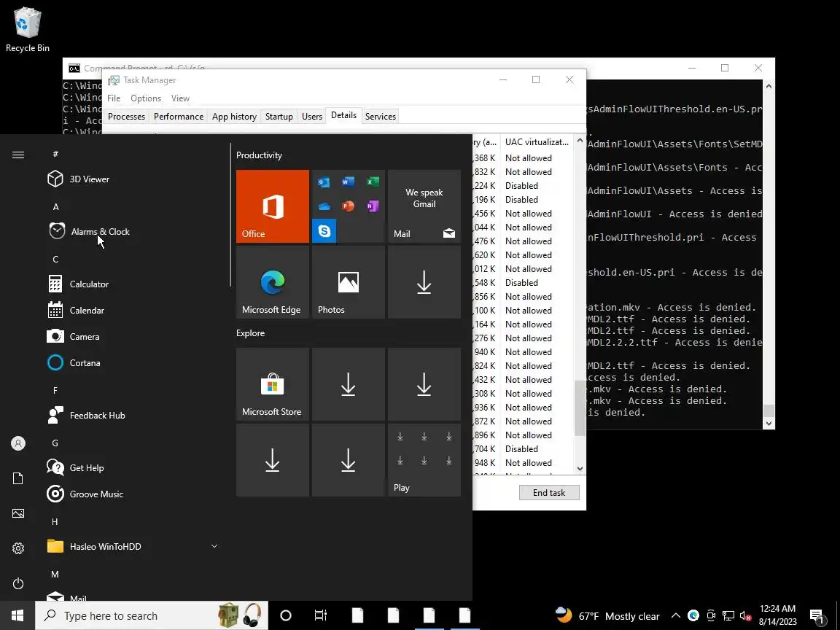The height and width of the screenshot is (630, 840).
Task: Show hidden system tray icons
Action: [675, 615]
